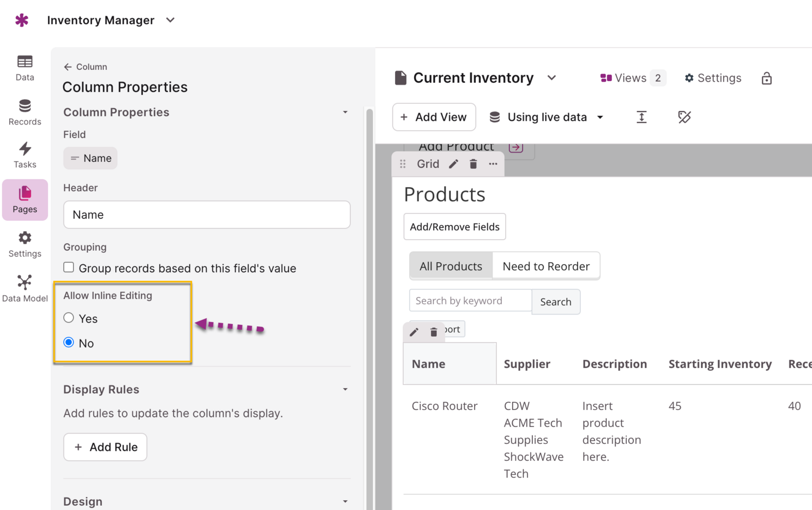Image resolution: width=812 pixels, height=510 pixels.
Task: Click the Add/Remove Fields button
Action: tap(454, 227)
